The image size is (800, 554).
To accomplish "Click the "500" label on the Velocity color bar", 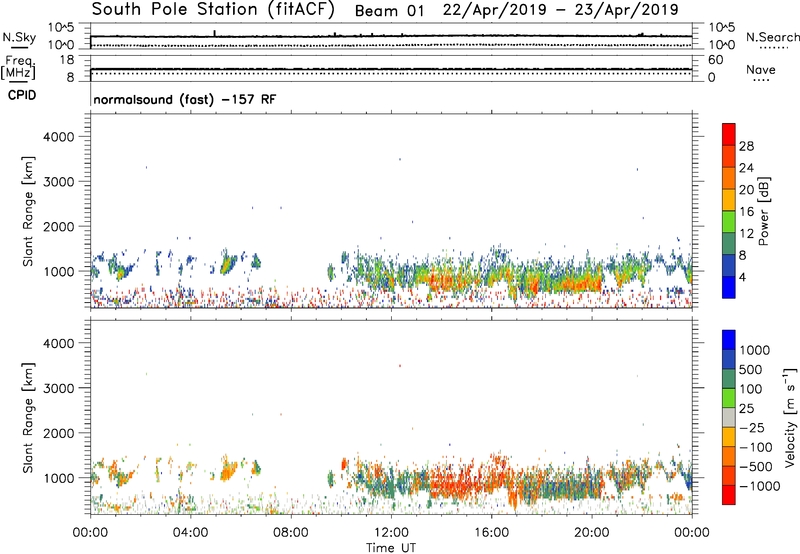I will pos(751,370).
